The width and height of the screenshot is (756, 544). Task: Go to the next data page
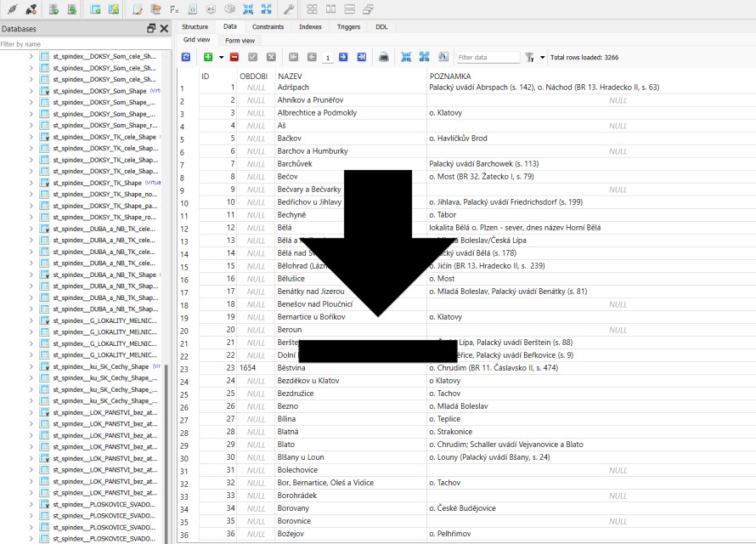343,57
